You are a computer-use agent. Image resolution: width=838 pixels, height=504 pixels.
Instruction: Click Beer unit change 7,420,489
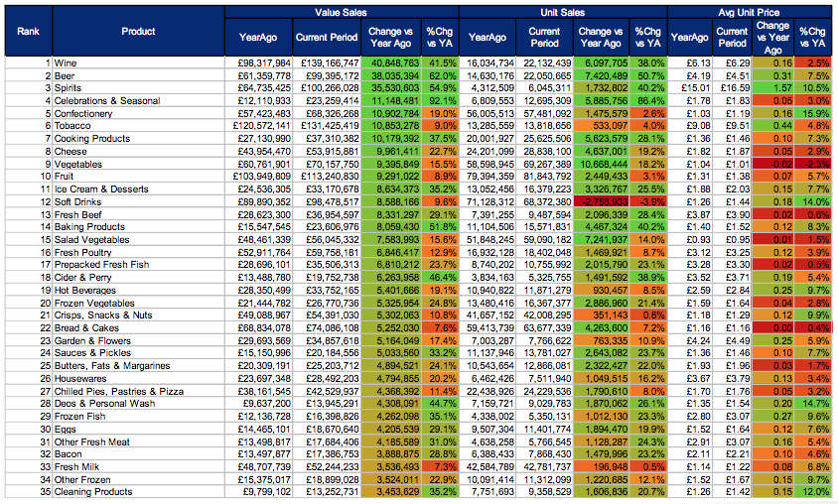(x=601, y=75)
